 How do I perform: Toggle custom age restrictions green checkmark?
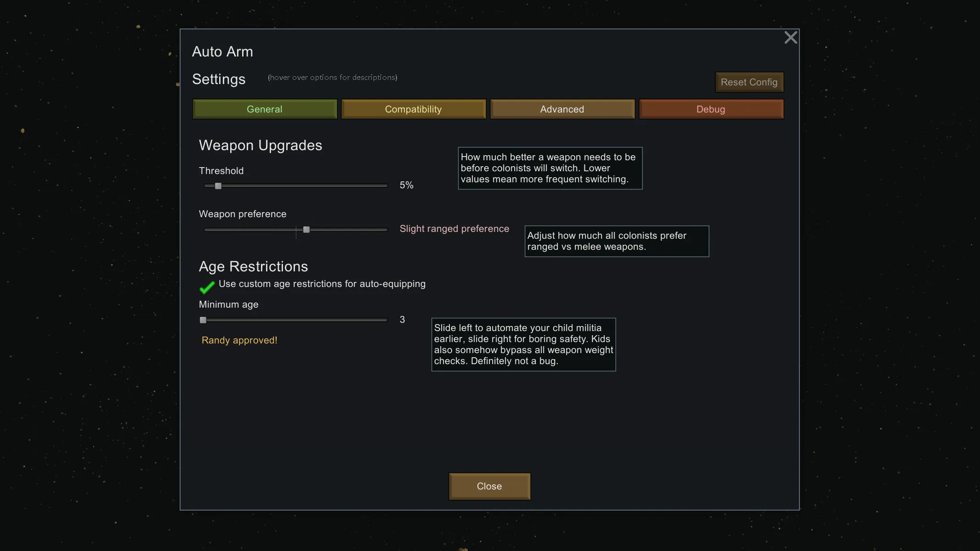pyautogui.click(x=207, y=287)
